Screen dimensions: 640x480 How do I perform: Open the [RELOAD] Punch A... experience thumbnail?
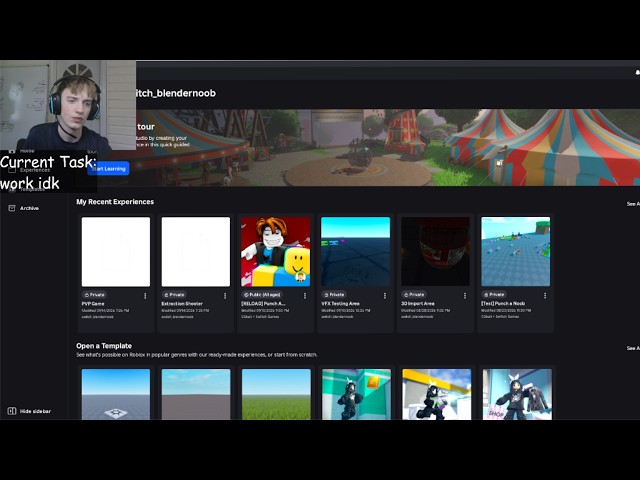(x=276, y=251)
